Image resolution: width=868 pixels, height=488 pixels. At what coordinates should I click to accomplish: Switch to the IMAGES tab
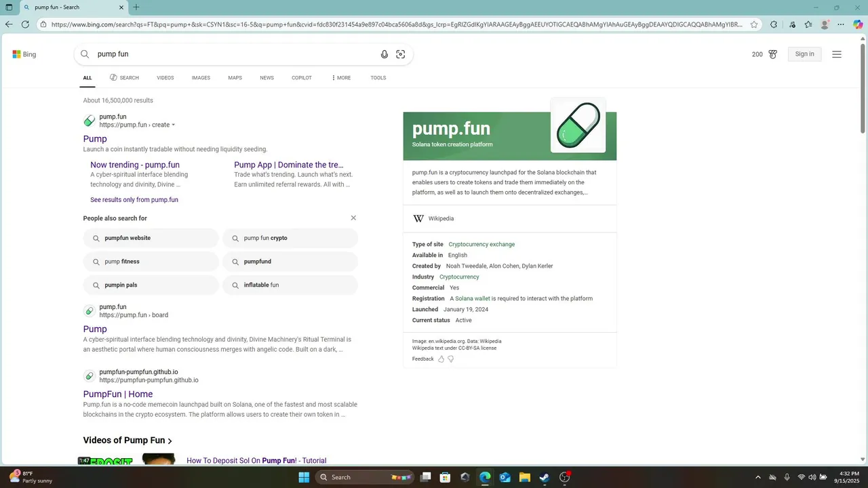tap(201, 78)
